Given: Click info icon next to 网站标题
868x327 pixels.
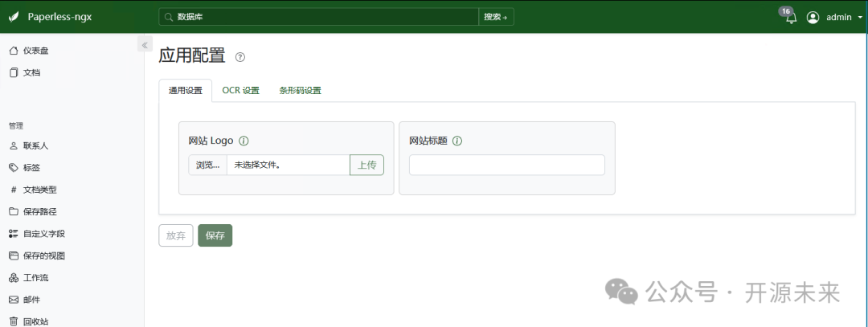Looking at the screenshot, I should coord(457,141).
